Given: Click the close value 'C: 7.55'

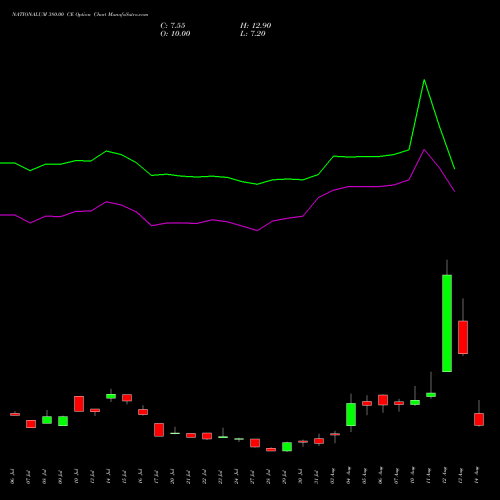Looking at the screenshot, I should coord(173,26).
